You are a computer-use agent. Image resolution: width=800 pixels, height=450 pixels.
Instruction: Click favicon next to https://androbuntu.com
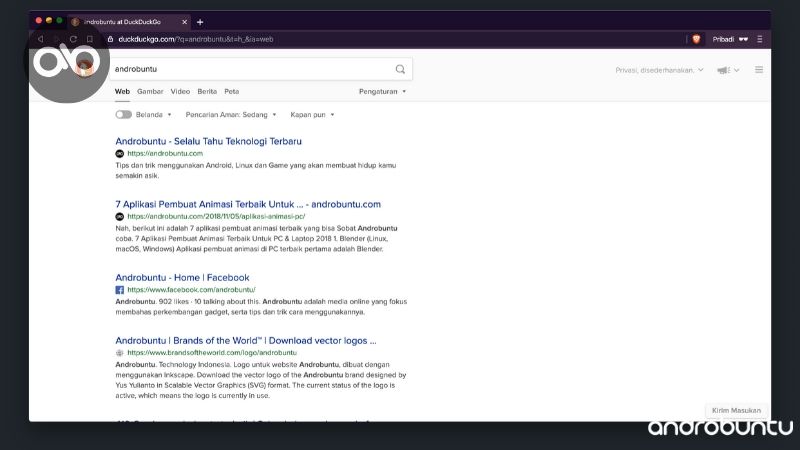click(119, 154)
